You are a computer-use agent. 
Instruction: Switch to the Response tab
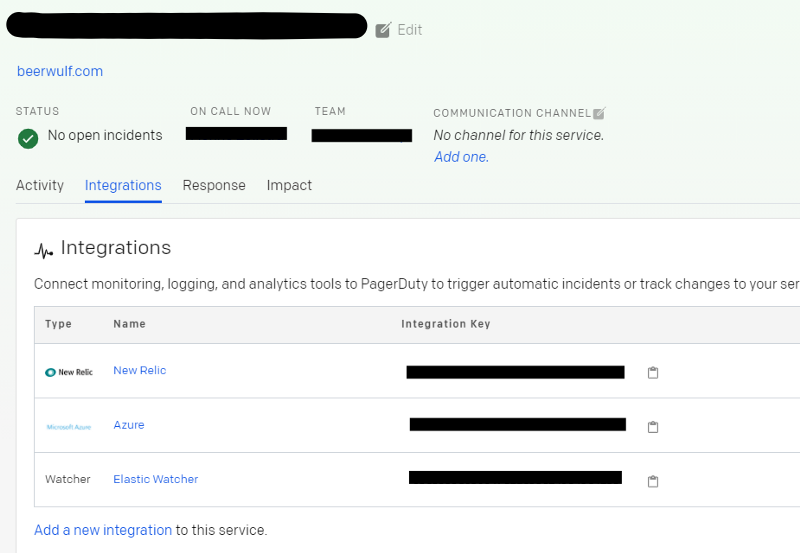point(214,185)
